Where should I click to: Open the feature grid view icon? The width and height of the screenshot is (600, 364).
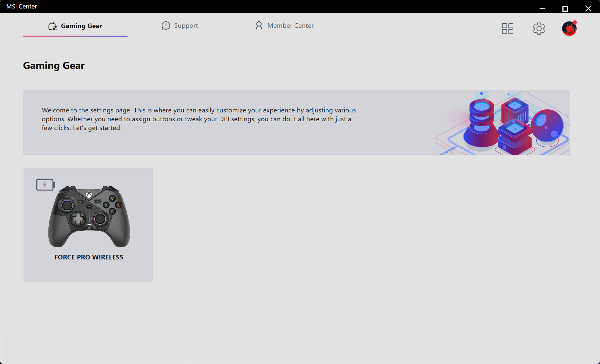[507, 28]
